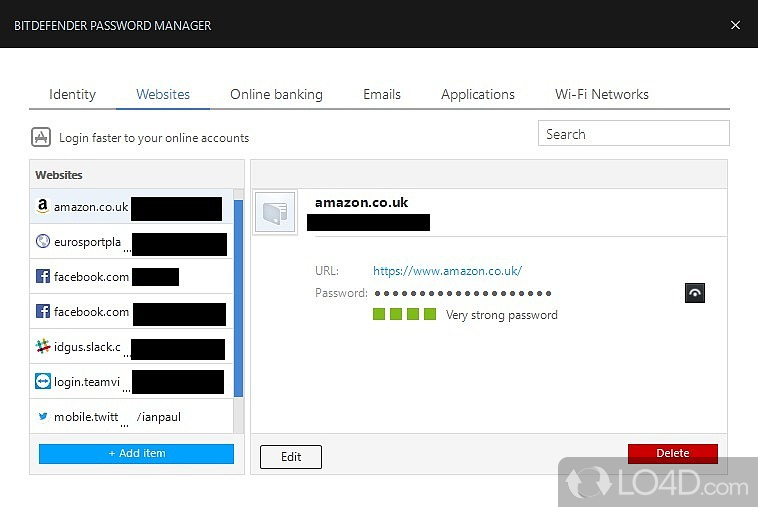Switch to the Identity tab
Screen dimensions: 758x507
(x=73, y=94)
